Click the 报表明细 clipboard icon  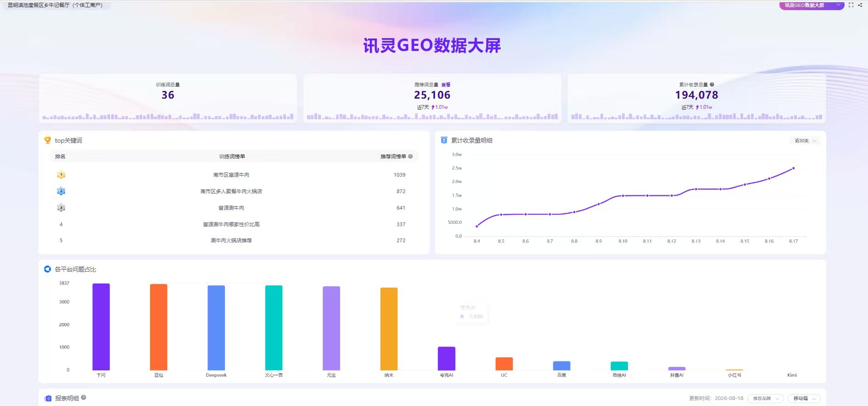click(48, 399)
